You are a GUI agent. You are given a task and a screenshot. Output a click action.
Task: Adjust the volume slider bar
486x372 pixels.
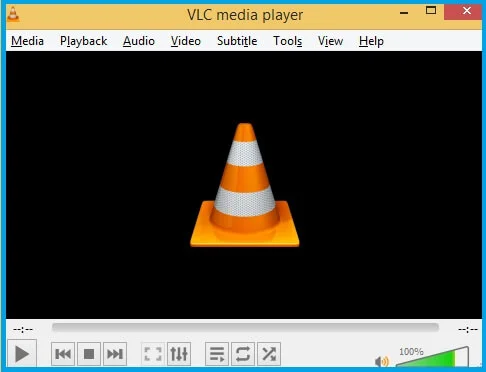[432, 357]
